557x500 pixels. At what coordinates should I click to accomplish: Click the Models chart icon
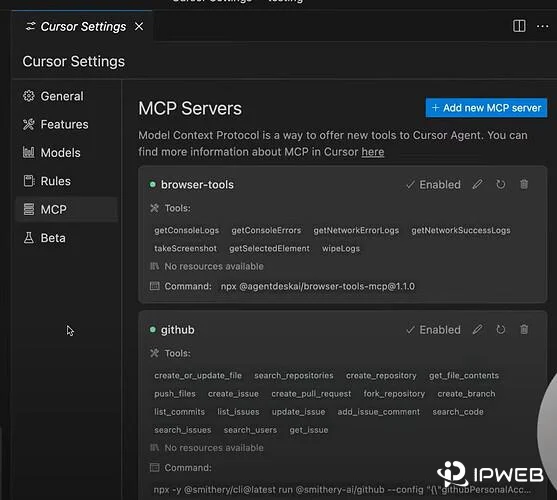coord(29,152)
